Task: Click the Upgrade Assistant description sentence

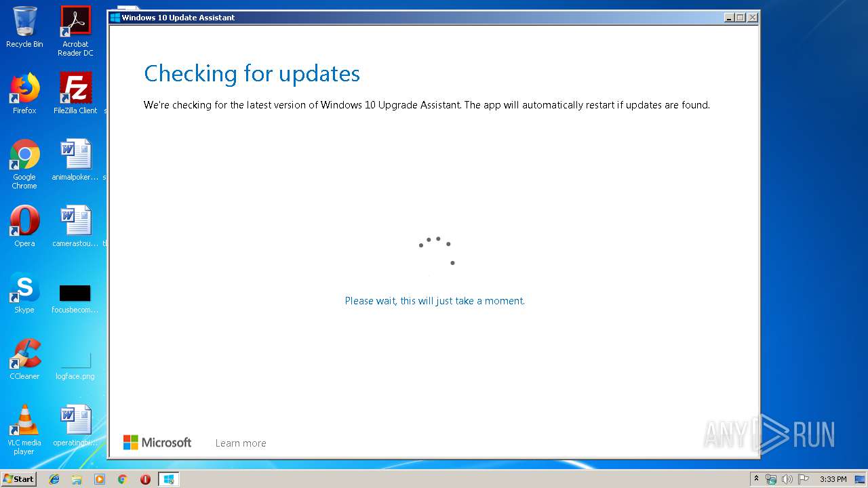Action: (x=427, y=105)
